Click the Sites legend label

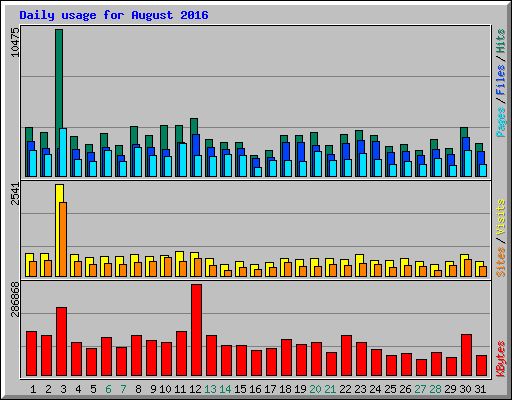pos(501,262)
